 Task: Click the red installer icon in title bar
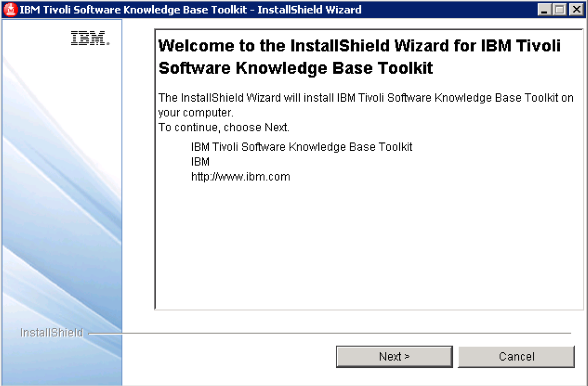tap(10, 10)
